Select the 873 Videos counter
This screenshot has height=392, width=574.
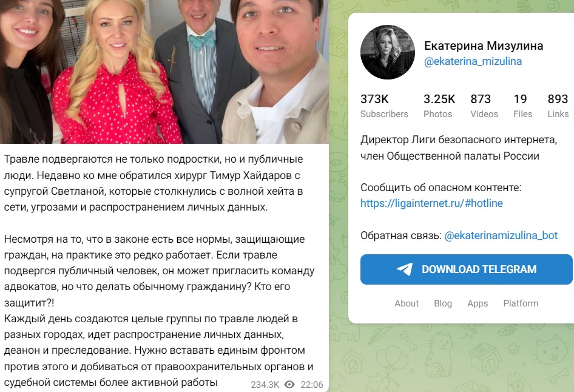click(x=484, y=106)
